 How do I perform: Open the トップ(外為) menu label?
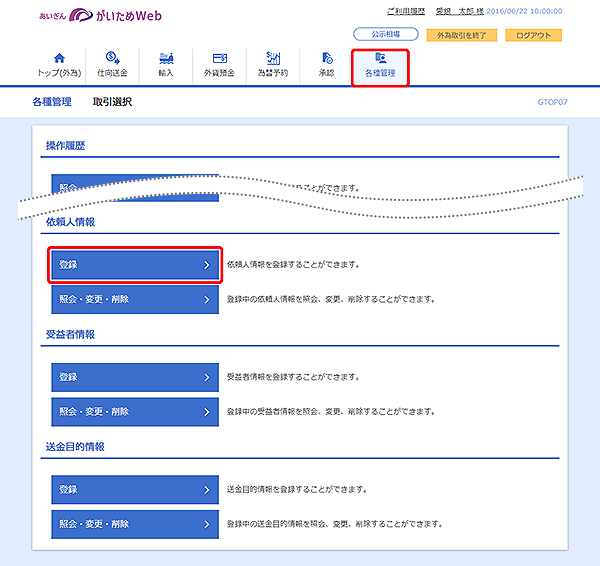pyautogui.click(x=59, y=73)
